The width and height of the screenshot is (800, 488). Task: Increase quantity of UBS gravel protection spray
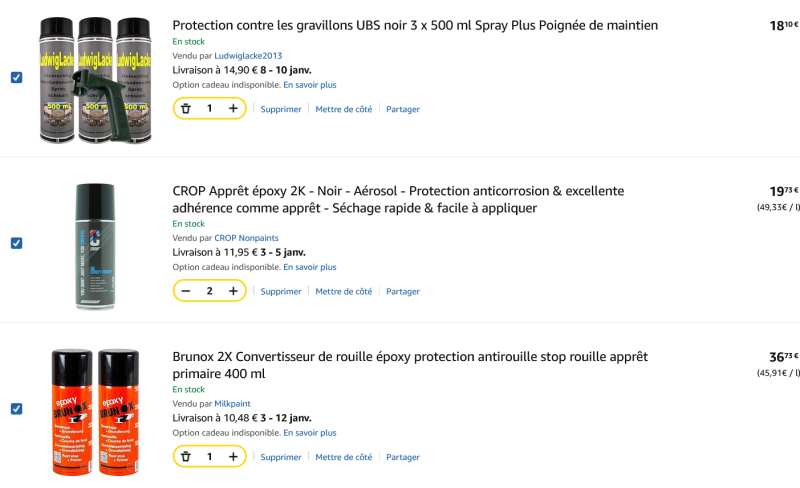click(233, 108)
